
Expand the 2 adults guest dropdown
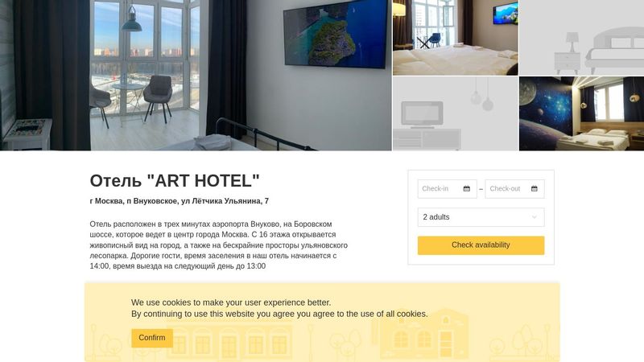(x=481, y=217)
